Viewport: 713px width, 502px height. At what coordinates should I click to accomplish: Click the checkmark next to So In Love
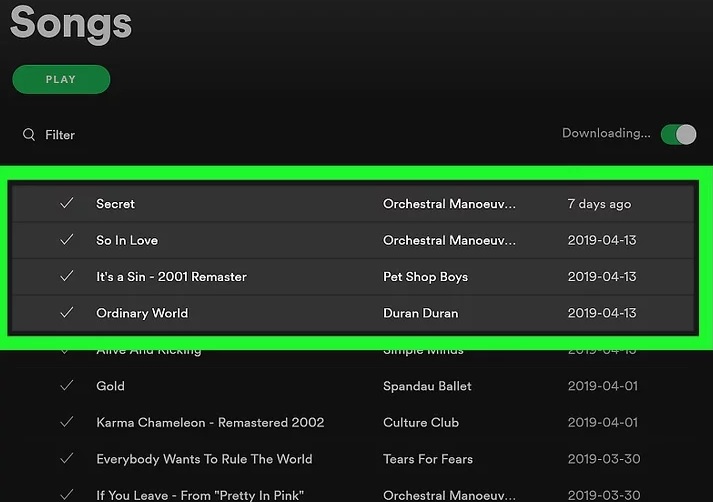(67, 239)
